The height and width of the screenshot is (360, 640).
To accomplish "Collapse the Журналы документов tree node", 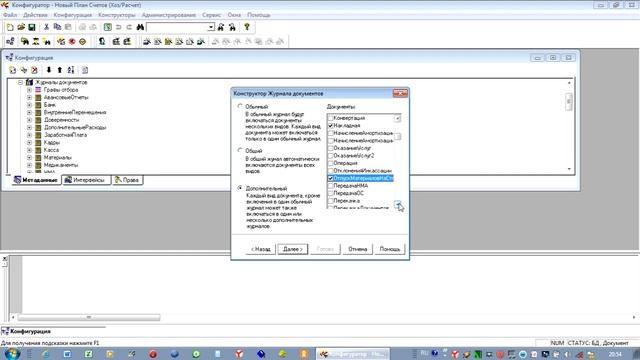I will [20, 82].
